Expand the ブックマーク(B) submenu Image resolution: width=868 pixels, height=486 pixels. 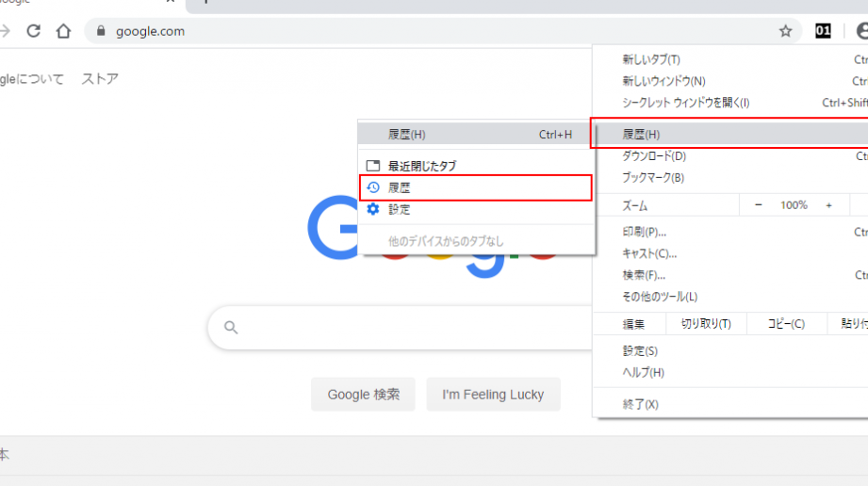653,177
